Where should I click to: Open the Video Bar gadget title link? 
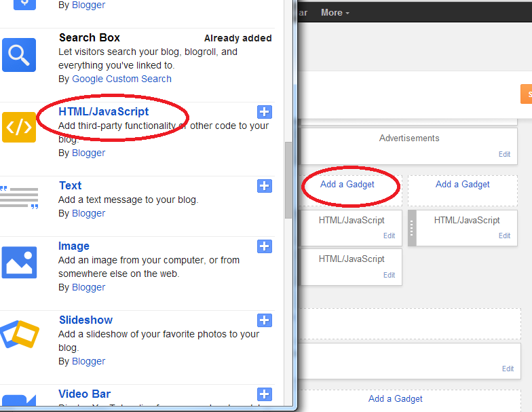(84, 394)
